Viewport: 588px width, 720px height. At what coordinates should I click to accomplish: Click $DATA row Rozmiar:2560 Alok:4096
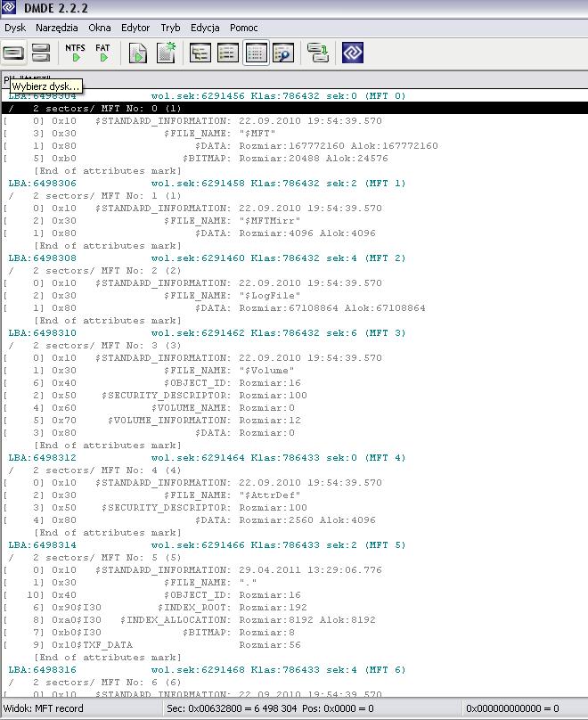[x=295, y=520]
